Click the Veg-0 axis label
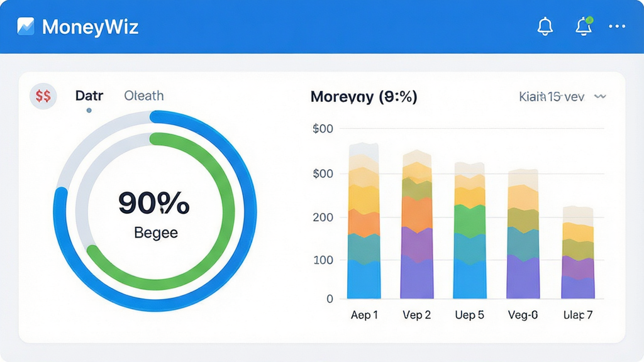Image resolution: width=644 pixels, height=362 pixels. pos(523,315)
